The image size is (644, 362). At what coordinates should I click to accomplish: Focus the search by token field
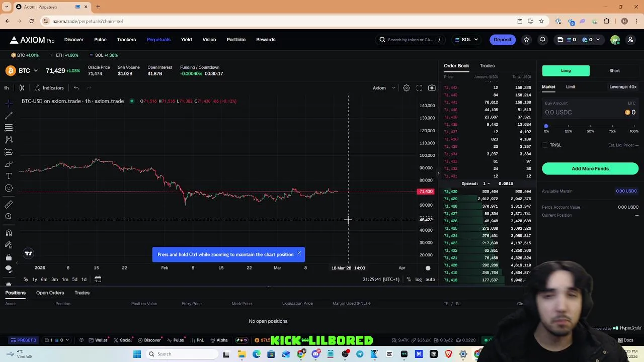(x=410, y=40)
